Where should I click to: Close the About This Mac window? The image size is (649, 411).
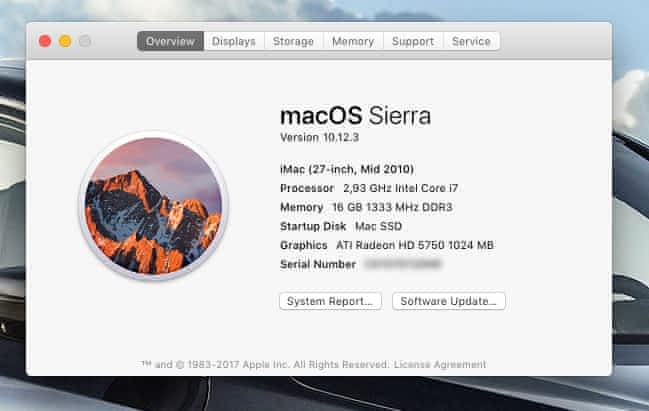pos(45,41)
